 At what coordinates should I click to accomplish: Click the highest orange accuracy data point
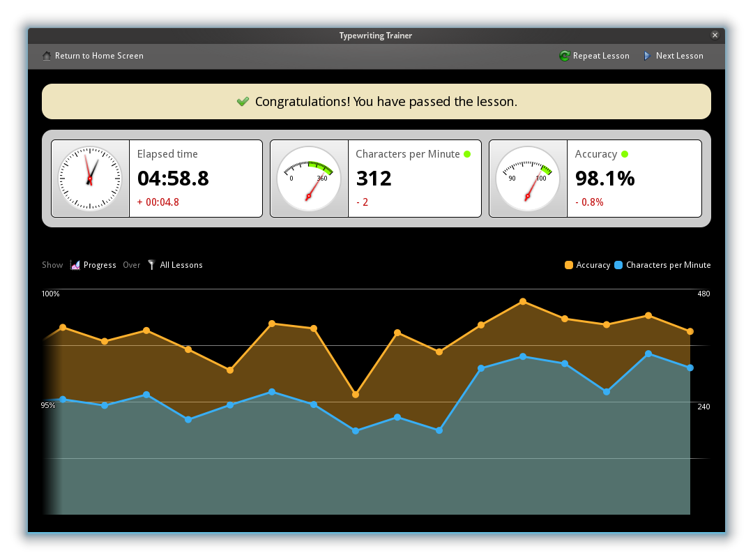pyautogui.click(x=523, y=301)
